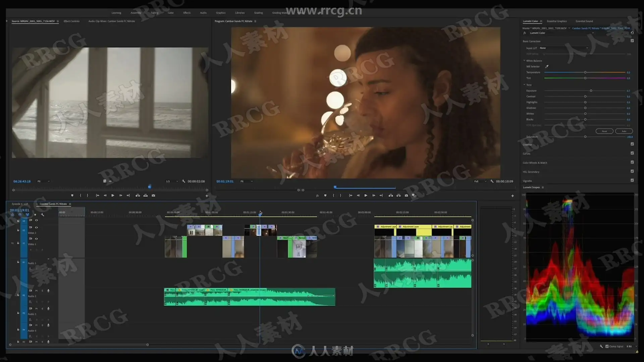
Task: Switch to the Essential Graphics tab
Action: click(557, 21)
